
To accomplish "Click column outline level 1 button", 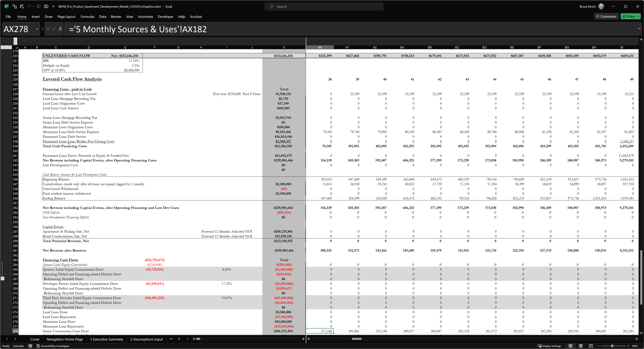I will point(16,39).
